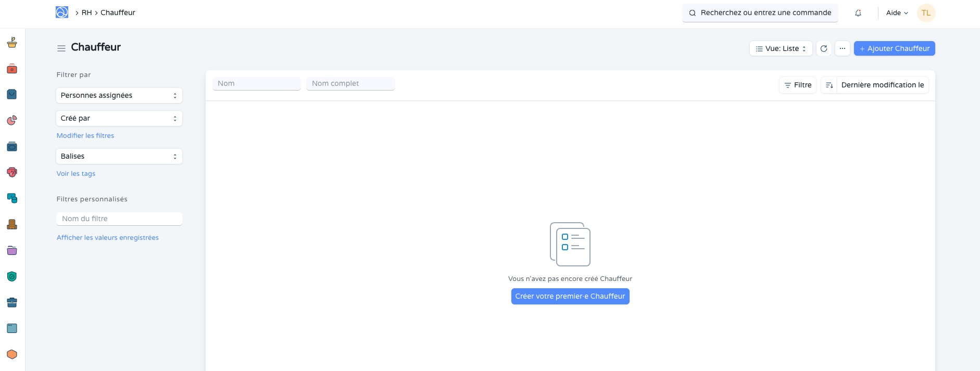Click the blue briefcase icon in sidebar
Screen dimensions: 980x371
pyautogui.click(x=12, y=302)
